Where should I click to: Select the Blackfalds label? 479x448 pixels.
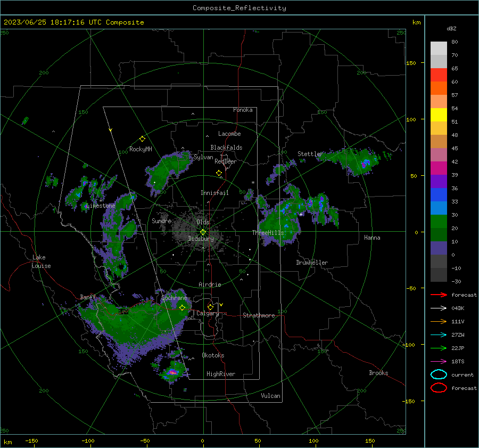(226, 148)
